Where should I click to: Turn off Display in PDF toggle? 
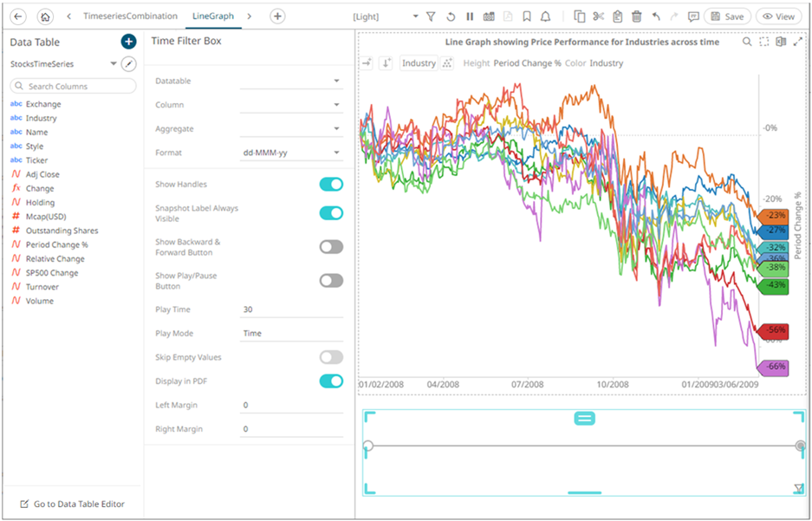click(331, 381)
